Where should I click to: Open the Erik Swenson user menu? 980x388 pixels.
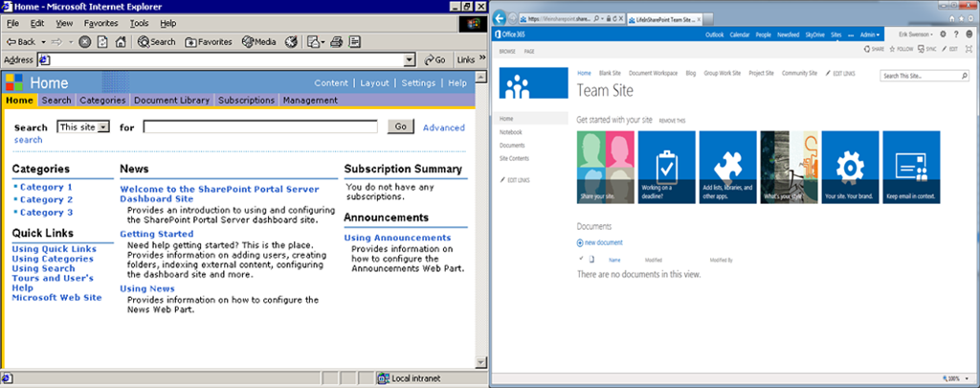pos(917,34)
